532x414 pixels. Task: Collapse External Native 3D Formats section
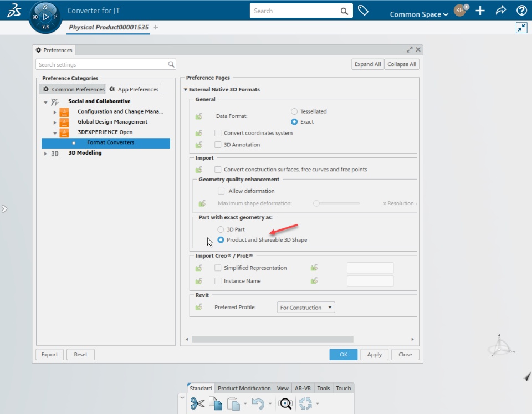pos(186,90)
